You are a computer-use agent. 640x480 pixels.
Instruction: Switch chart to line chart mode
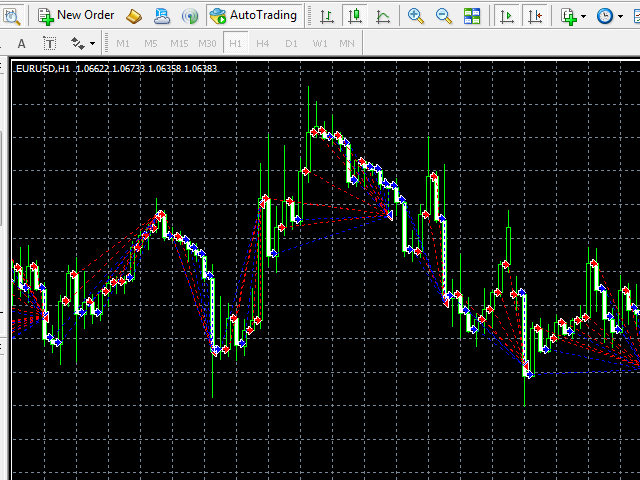(x=382, y=15)
